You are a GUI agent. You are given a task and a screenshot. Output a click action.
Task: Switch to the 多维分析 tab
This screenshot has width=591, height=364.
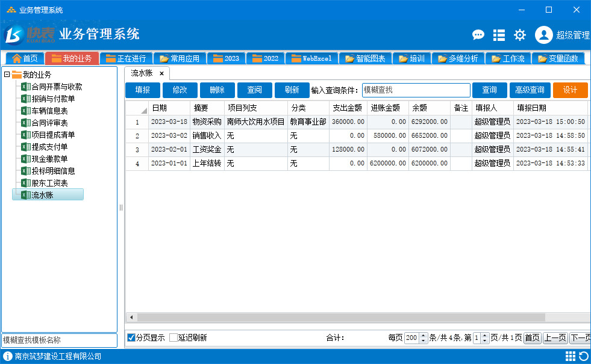(458, 59)
